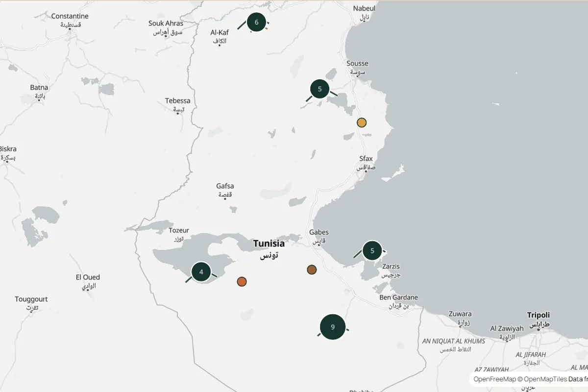Screen dimensions: 588x392
Task: Click the Tozeur city label
Action: pos(178,234)
